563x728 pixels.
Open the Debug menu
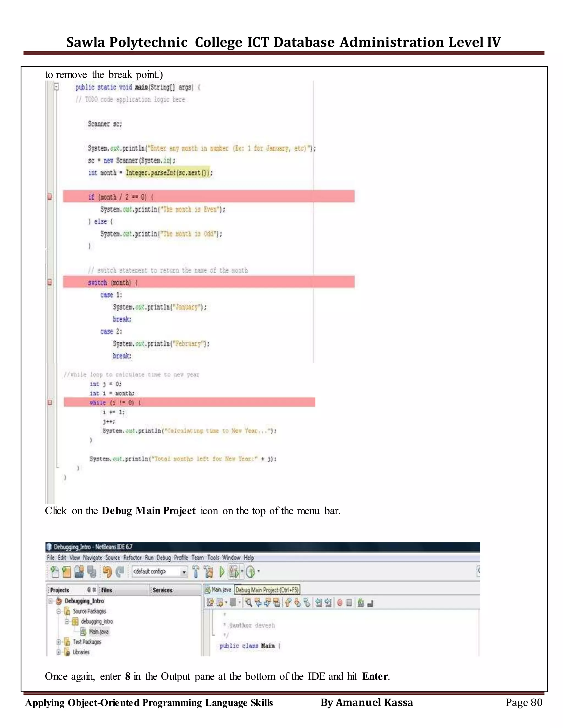pos(164,558)
